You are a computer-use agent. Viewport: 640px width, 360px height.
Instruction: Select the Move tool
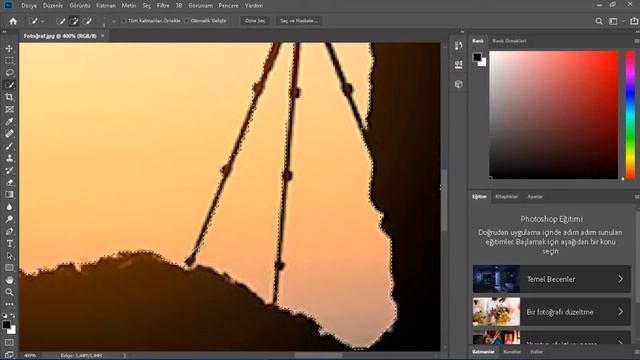(9, 49)
